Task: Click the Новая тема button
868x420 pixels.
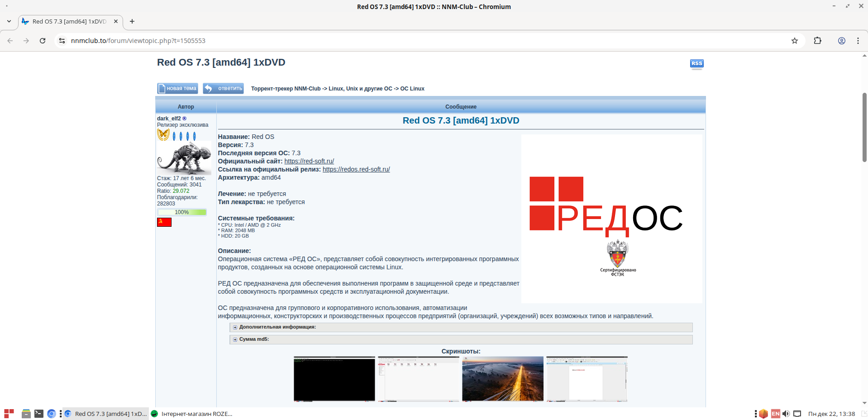Action: 177,88
